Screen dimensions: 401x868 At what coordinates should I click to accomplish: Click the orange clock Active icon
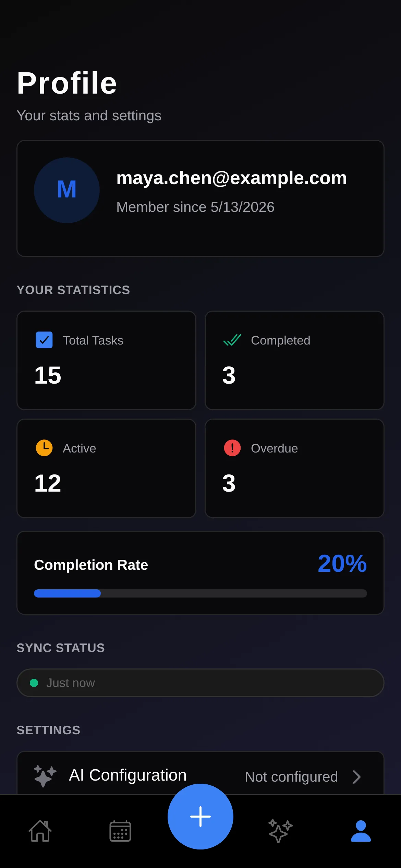44,448
